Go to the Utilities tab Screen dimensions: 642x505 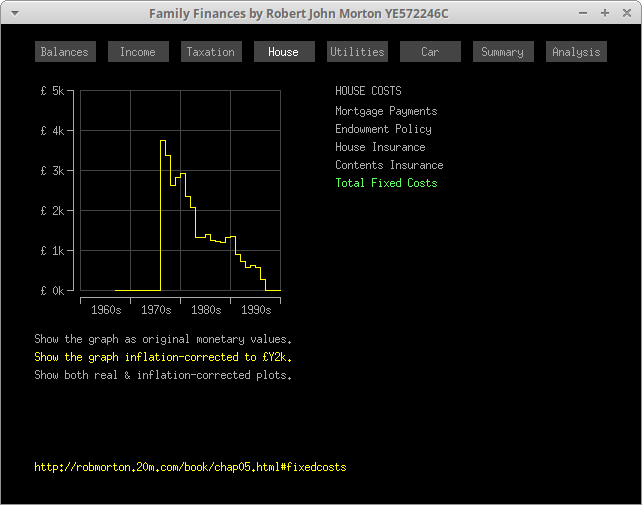357,52
